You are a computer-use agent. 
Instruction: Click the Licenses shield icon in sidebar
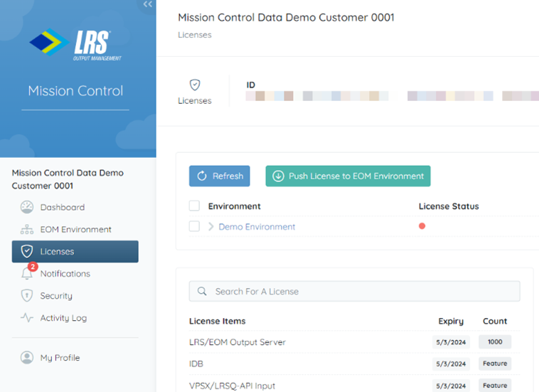tap(27, 252)
